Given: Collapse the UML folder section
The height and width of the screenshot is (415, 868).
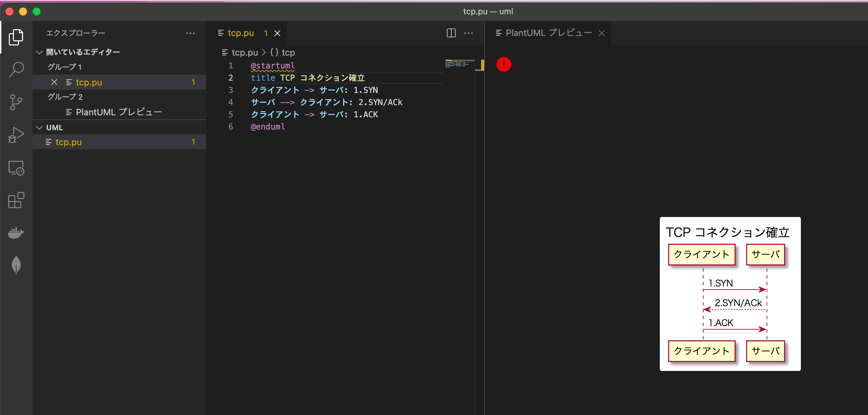Looking at the screenshot, I should coord(39,127).
